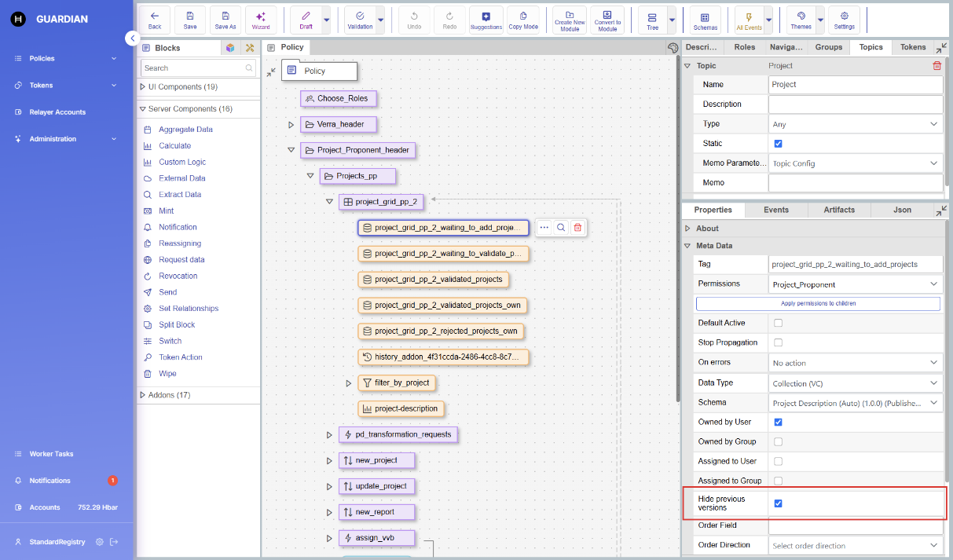Click Apply permissions to children button
The height and width of the screenshot is (560, 953).
coord(818,303)
